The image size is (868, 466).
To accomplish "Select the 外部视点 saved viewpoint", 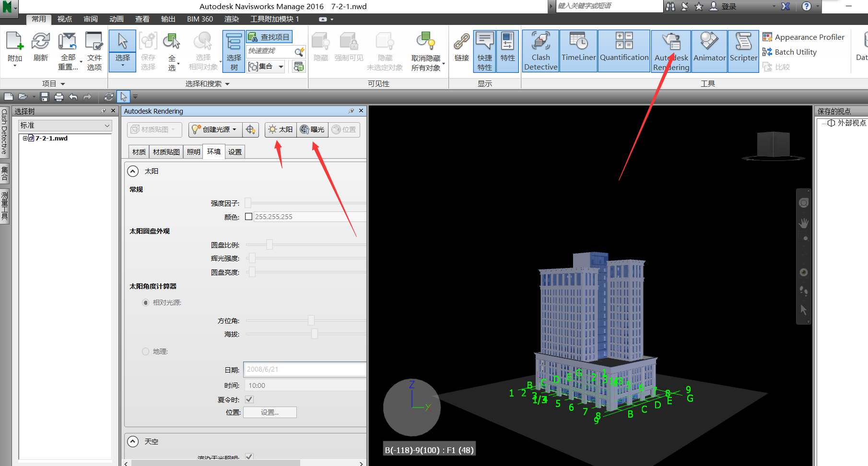I will tap(847, 123).
